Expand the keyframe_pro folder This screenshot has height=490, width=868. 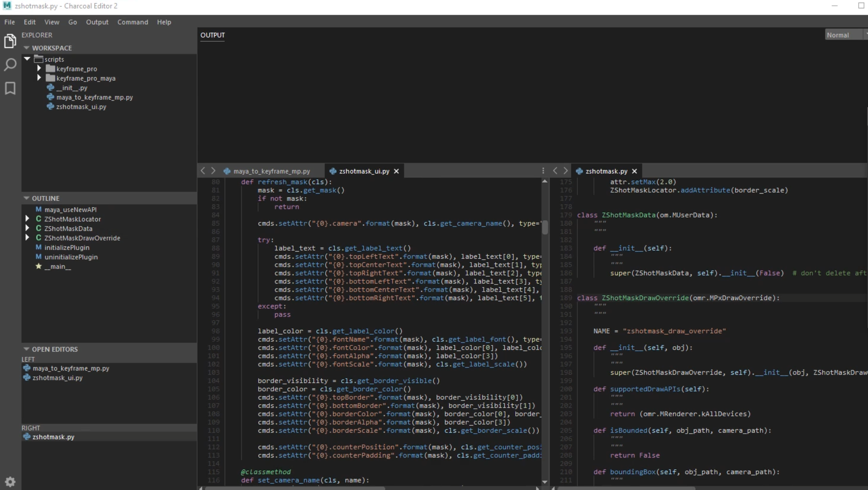tap(39, 68)
